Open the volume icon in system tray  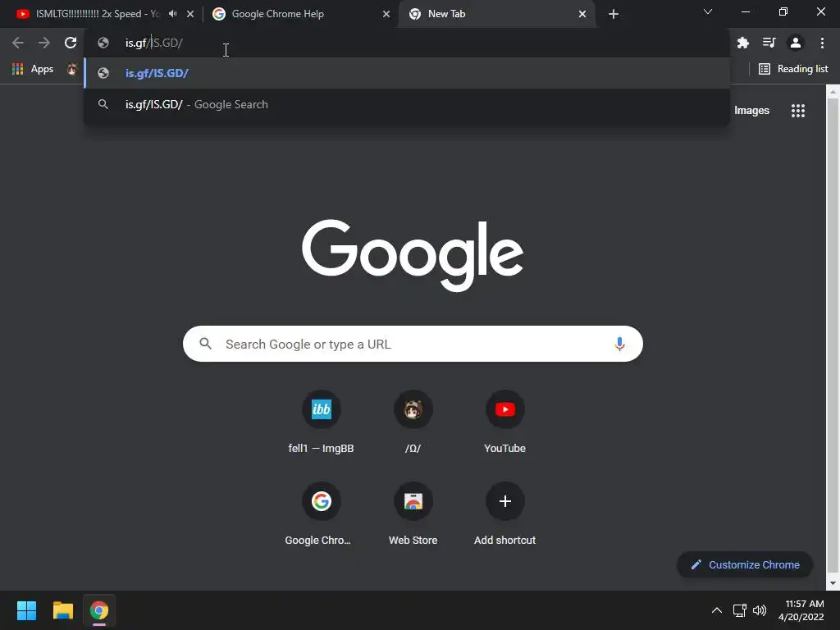760,610
